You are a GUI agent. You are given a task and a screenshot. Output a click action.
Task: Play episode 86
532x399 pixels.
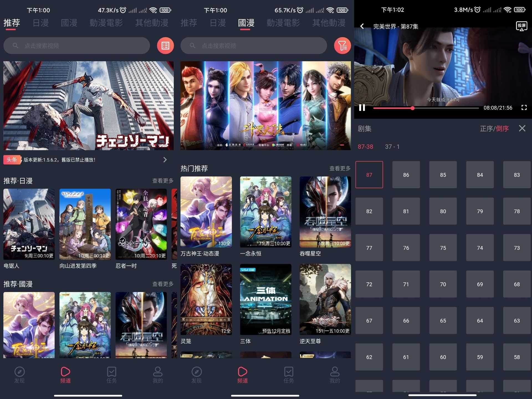406,175
